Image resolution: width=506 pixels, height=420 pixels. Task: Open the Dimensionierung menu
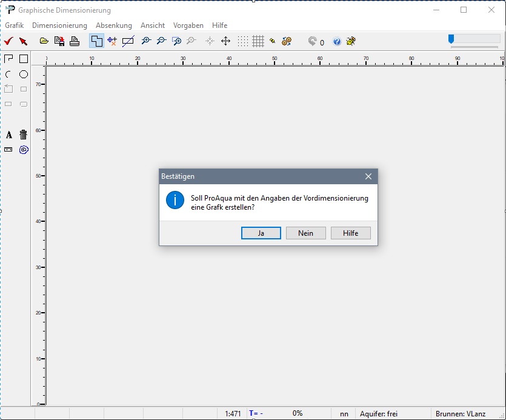(x=59, y=25)
